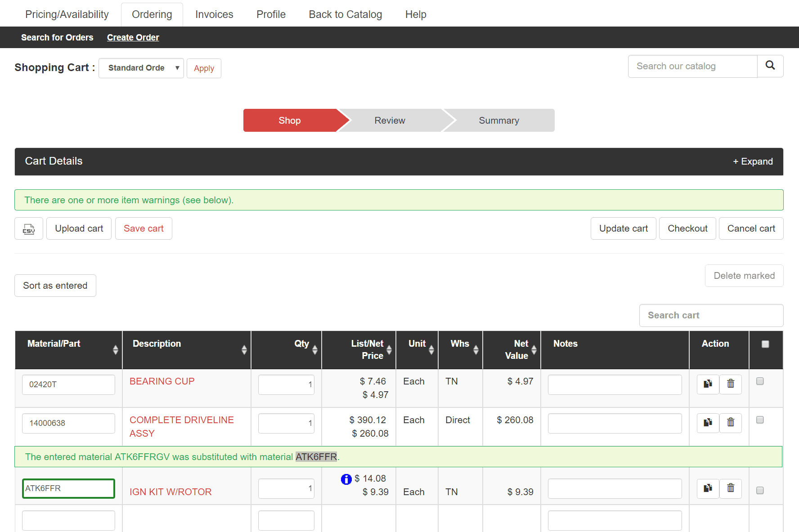
Task: Open the Create Order link
Action: (133, 37)
